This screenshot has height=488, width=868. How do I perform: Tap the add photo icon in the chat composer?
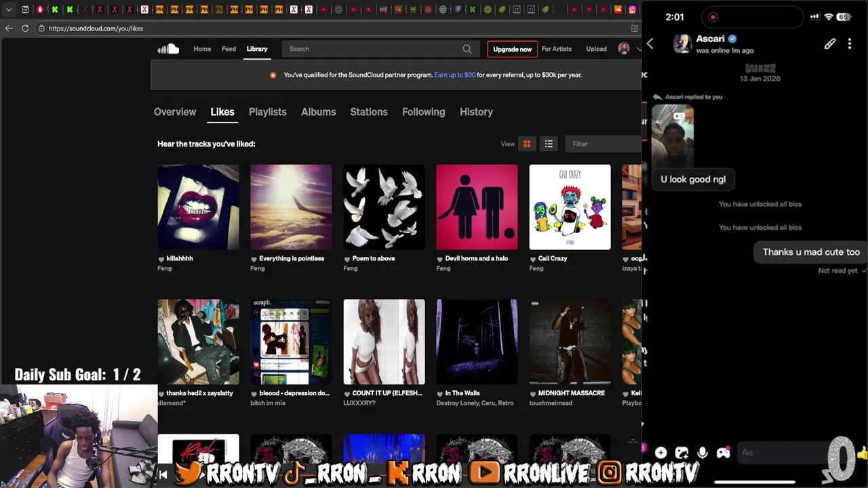682,453
